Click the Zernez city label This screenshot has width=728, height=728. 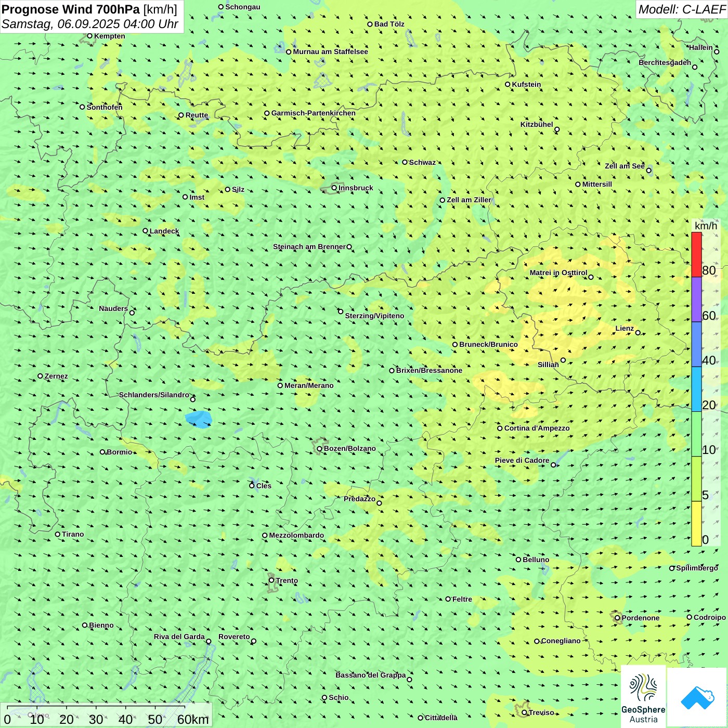click(56, 376)
